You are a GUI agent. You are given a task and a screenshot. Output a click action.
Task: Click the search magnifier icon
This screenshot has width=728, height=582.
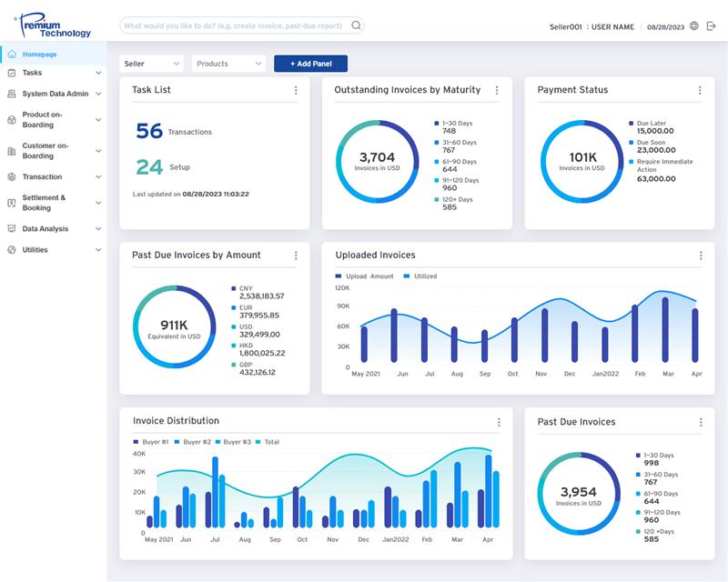356,25
